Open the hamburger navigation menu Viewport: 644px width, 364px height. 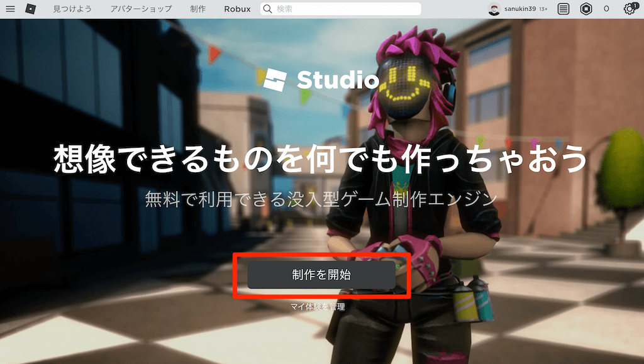[10, 9]
